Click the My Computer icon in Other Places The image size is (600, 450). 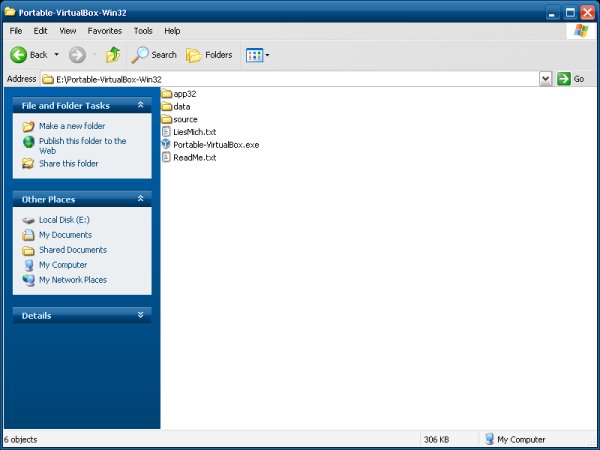(x=28, y=265)
